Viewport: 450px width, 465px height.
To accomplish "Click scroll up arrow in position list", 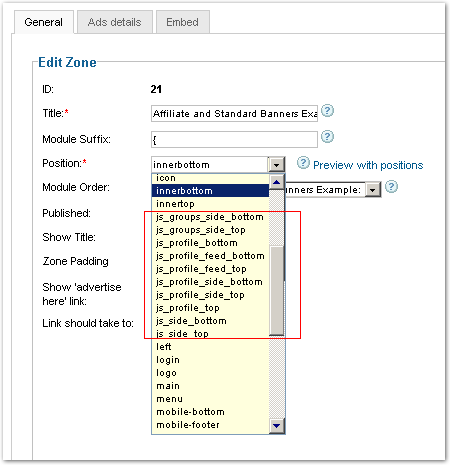I will point(276,182).
